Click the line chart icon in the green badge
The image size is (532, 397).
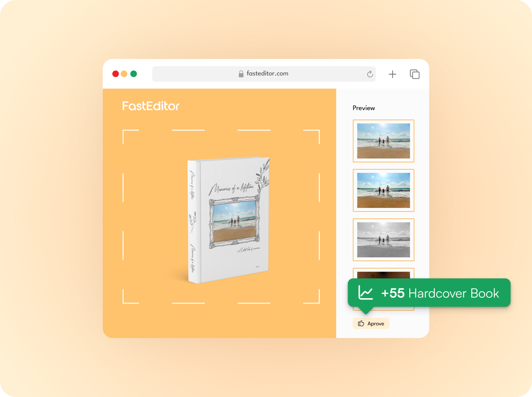pyautogui.click(x=366, y=292)
